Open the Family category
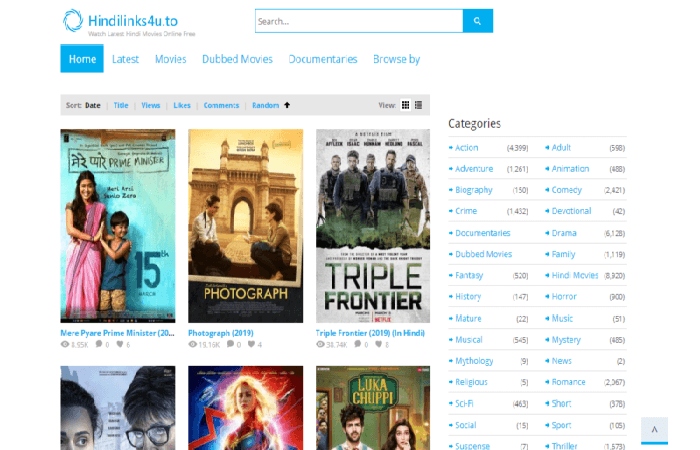 [563, 254]
